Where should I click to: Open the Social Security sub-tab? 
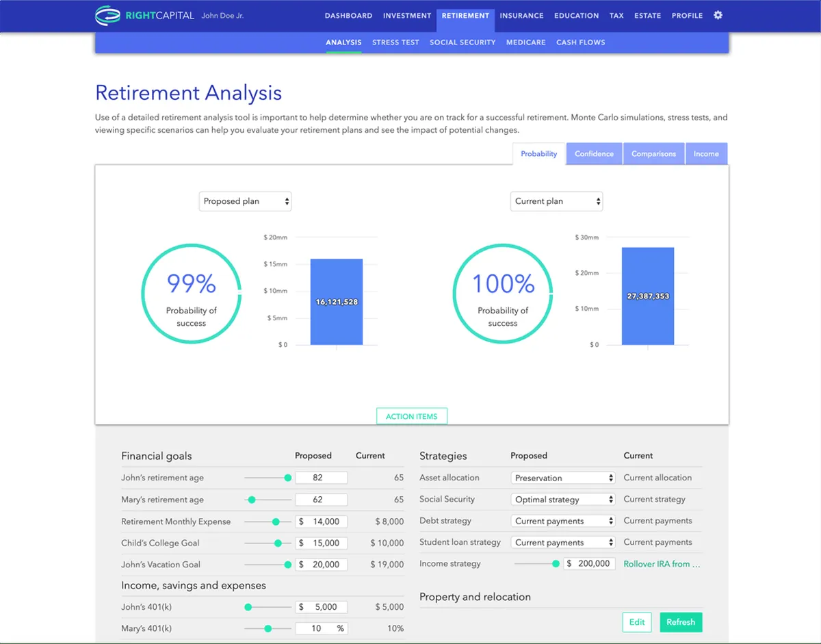(462, 42)
